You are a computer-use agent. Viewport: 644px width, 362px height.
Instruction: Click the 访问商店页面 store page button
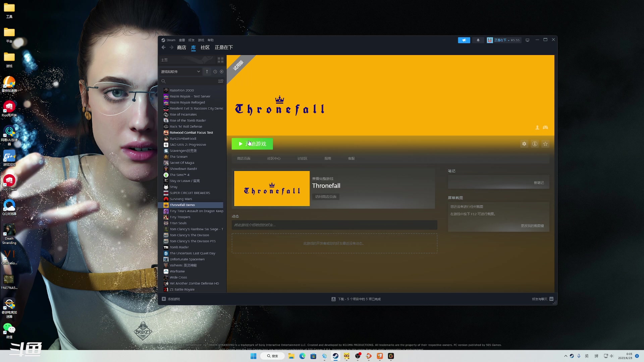pyautogui.click(x=325, y=197)
